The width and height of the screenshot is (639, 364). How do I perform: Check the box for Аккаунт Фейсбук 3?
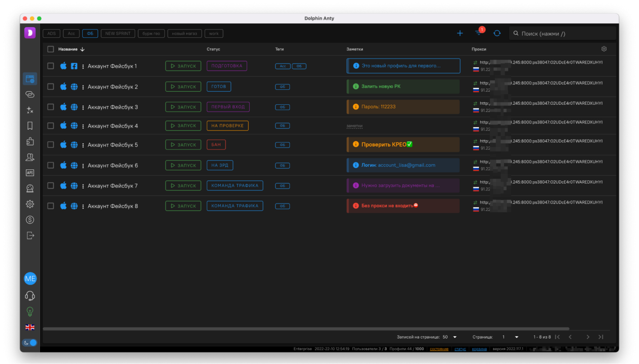click(51, 107)
